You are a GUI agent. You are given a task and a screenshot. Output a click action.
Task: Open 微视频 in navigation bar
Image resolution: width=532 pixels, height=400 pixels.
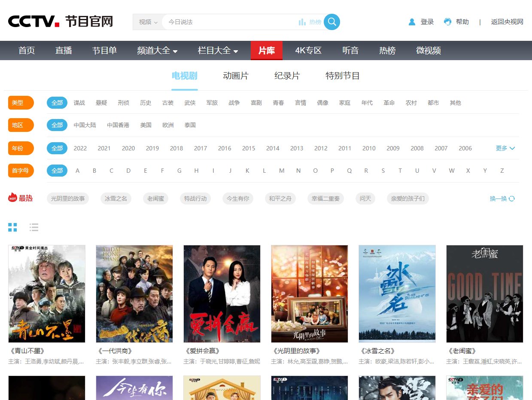coord(429,51)
